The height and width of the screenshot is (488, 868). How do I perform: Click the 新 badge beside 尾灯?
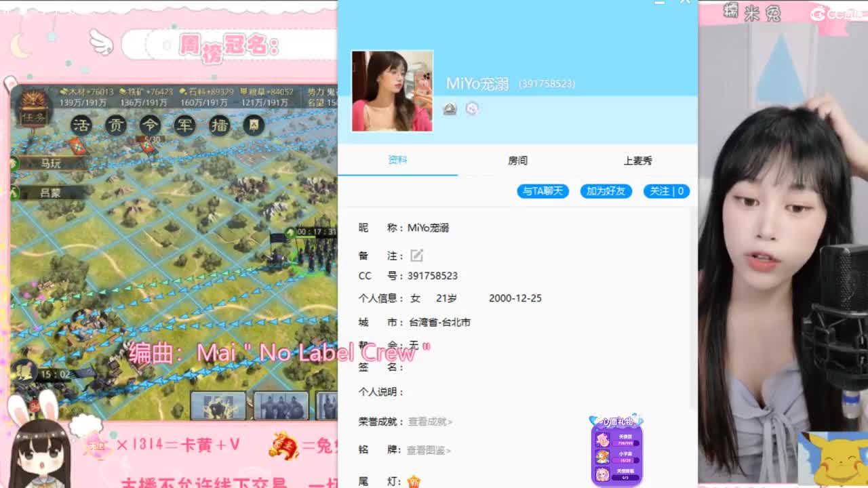[414, 482]
